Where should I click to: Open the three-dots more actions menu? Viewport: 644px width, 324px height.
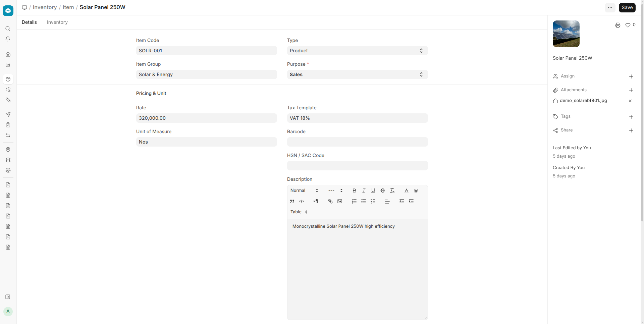[x=610, y=8]
